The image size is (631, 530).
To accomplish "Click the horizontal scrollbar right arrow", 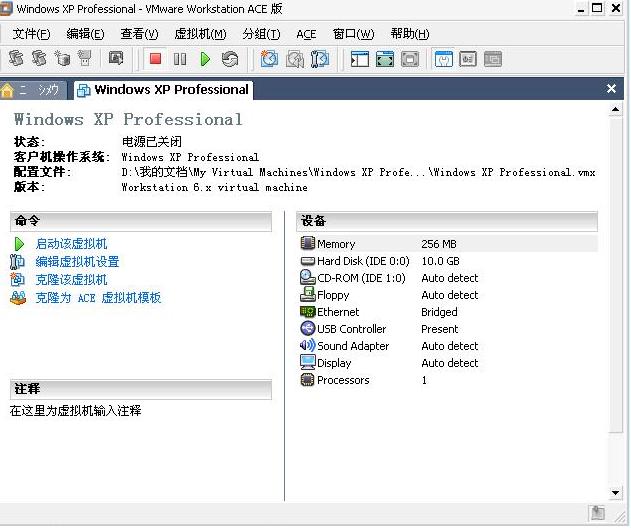I will [615, 493].
